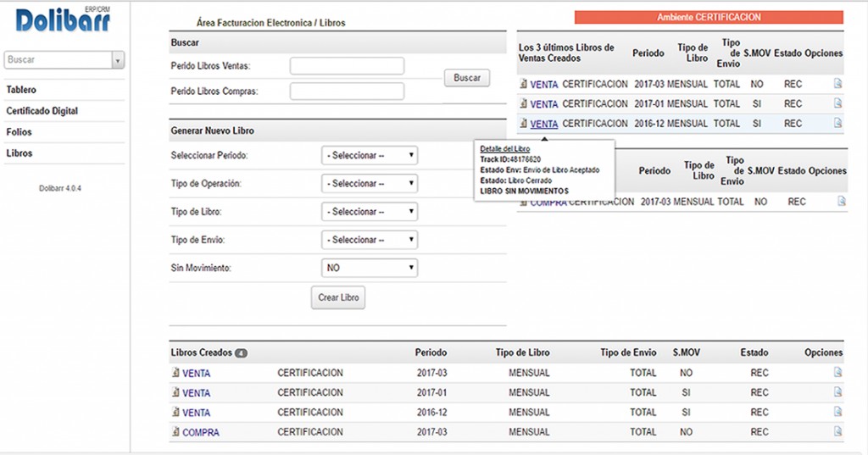Open options icon for 2017-01 VENTA in Libros Creados
868x455 pixels.
837,392
